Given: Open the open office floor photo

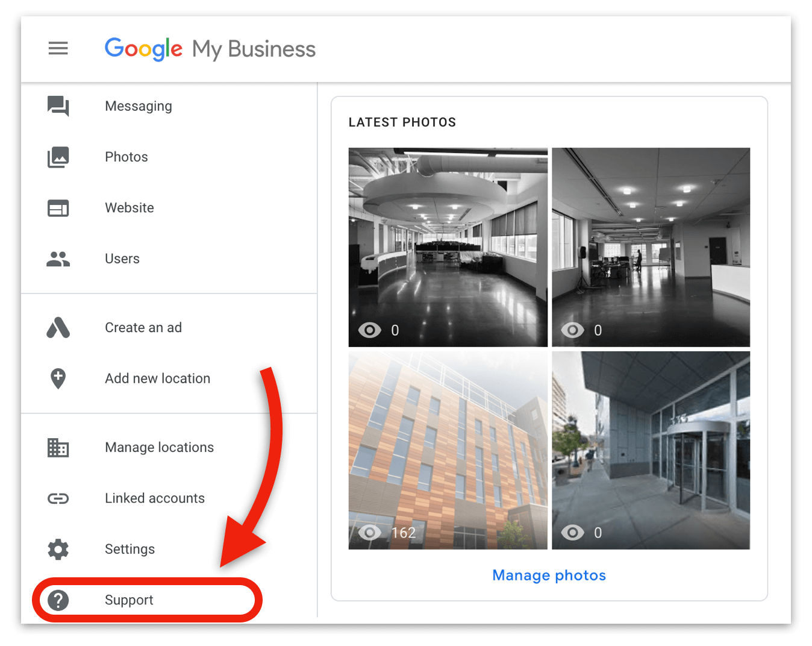Looking at the screenshot, I should (x=651, y=247).
